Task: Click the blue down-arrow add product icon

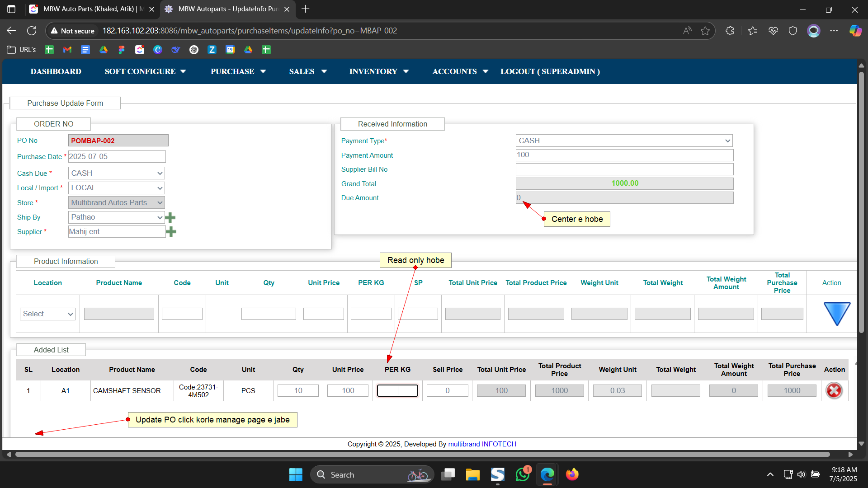Action: point(837,314)
